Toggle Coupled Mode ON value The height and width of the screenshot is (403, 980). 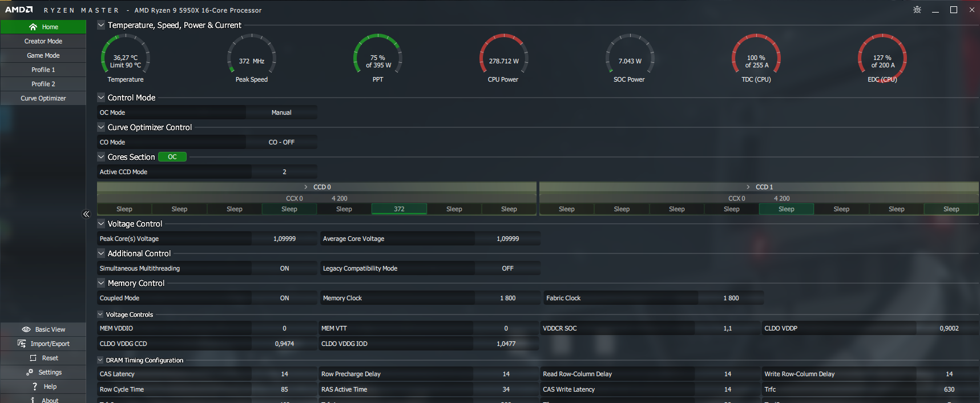[284, 298]
